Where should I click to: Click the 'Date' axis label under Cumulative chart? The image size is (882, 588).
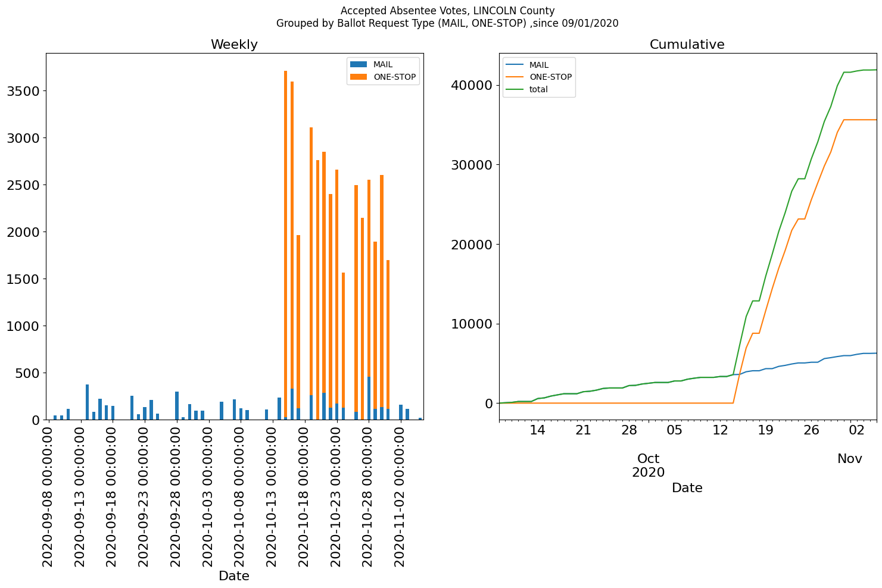point(687,488)
